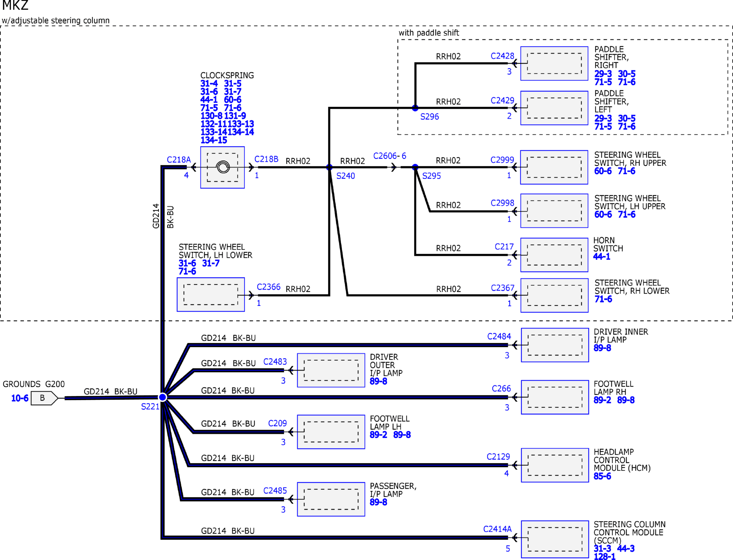This screenshot has height=560, width=733.
Task: Follow the 44-1 link under Horn Switch
Action: pos(602,256)
